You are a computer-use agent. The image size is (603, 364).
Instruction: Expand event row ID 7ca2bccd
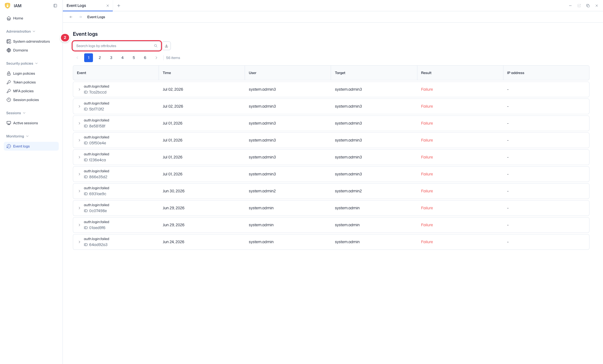[x=79, y=89]
